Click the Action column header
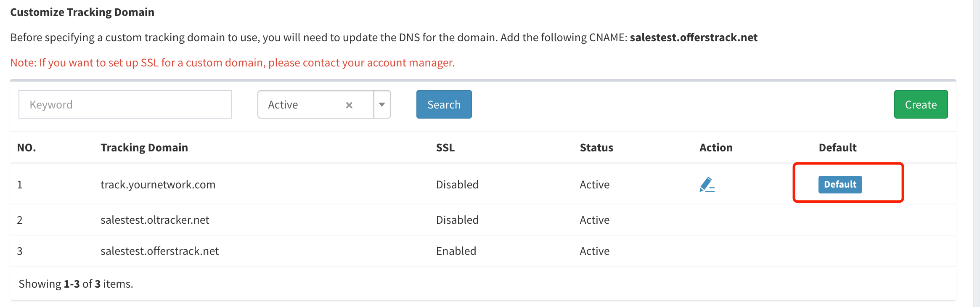This screenshot has height=307, width=980. pyautogui.click(x=715, y=148)
